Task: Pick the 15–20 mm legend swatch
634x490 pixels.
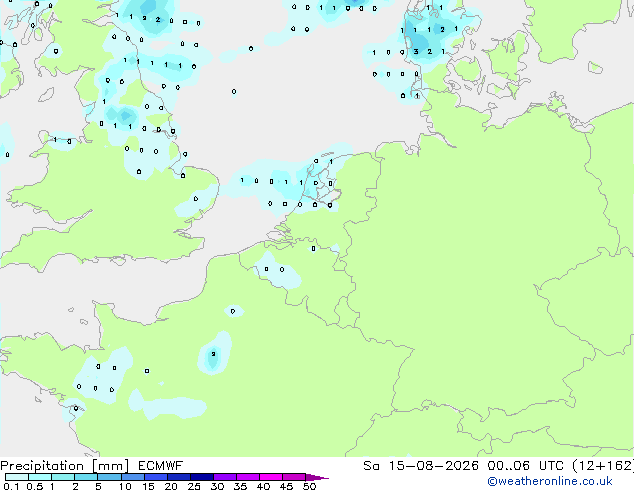Action: [156, 477]
